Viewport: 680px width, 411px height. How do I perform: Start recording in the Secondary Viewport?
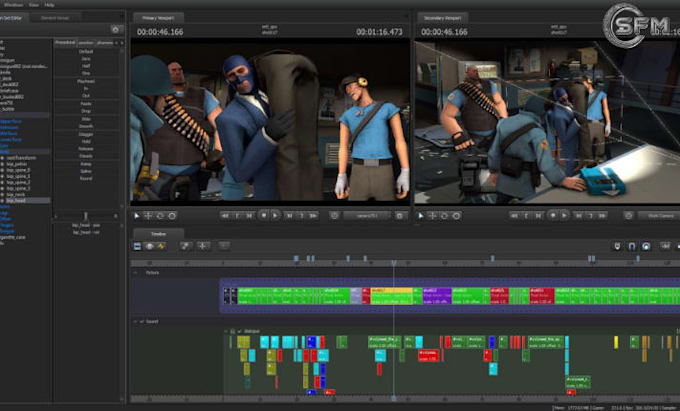(x=552, y=215)
